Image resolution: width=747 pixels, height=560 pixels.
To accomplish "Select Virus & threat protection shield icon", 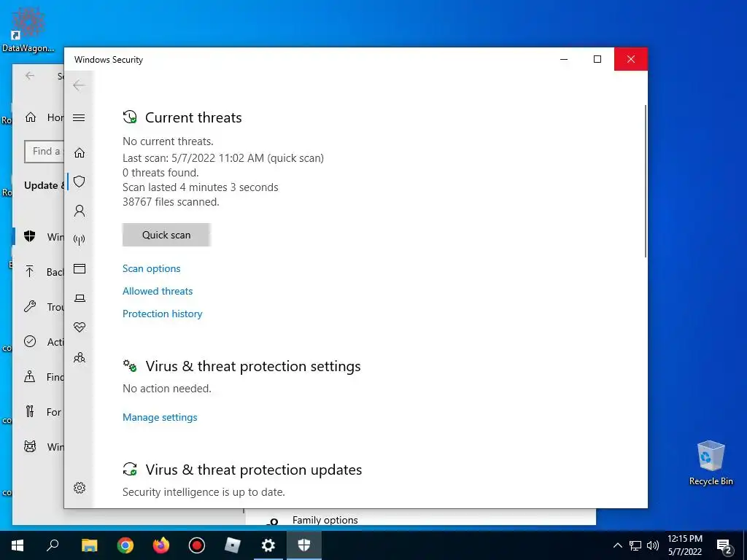I will coord(80,182).
